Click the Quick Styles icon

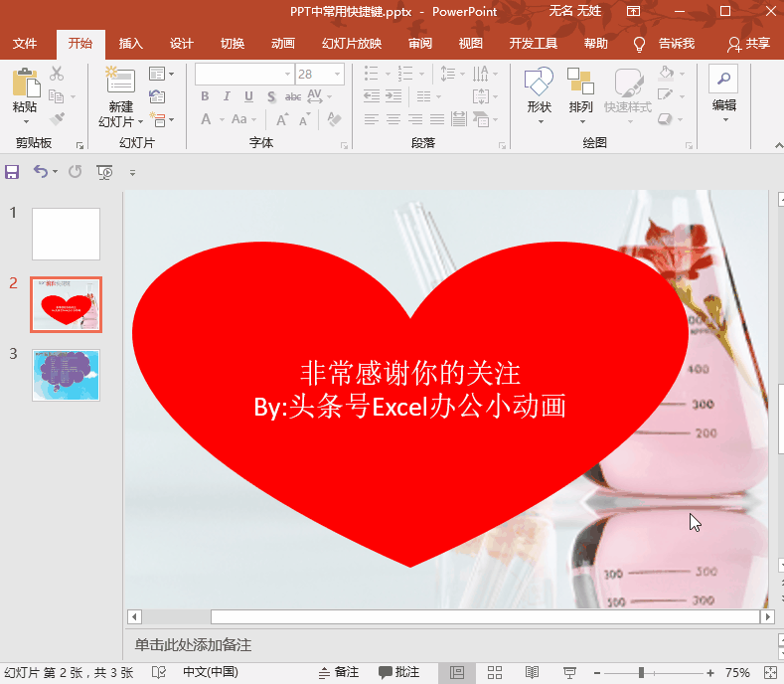coord(629,83)
